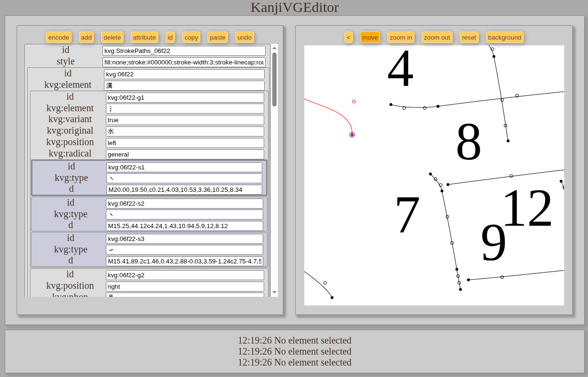Select the red selected path end point
The image size is (588, 377).
(352, 135)
